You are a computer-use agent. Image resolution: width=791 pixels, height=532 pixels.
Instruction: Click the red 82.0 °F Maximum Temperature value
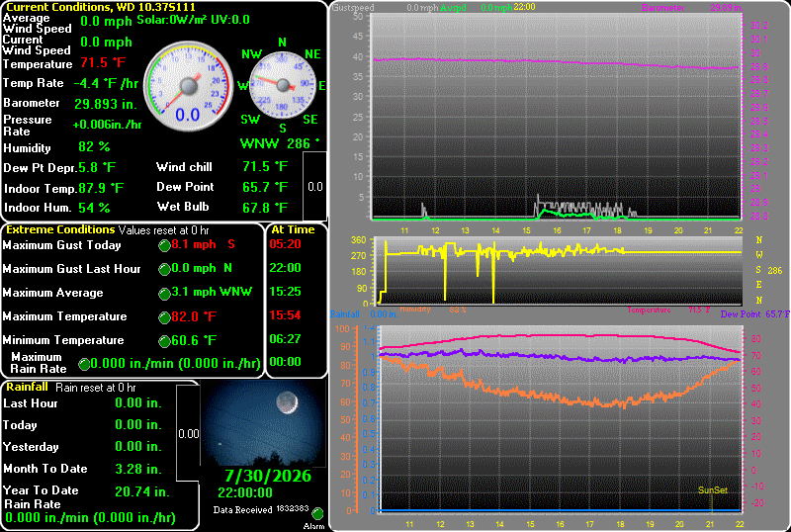coord(194,316)
